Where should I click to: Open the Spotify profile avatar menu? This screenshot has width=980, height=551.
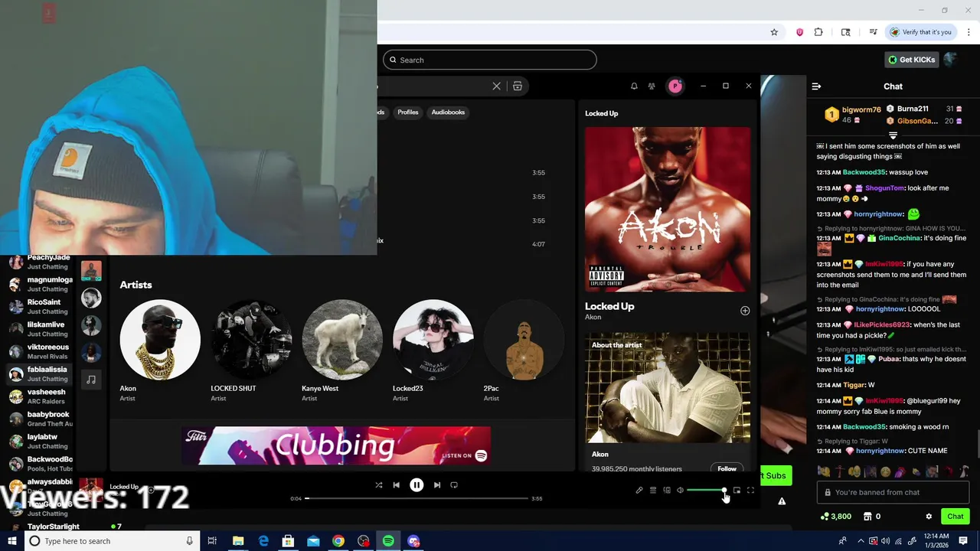tap(675, 86)
